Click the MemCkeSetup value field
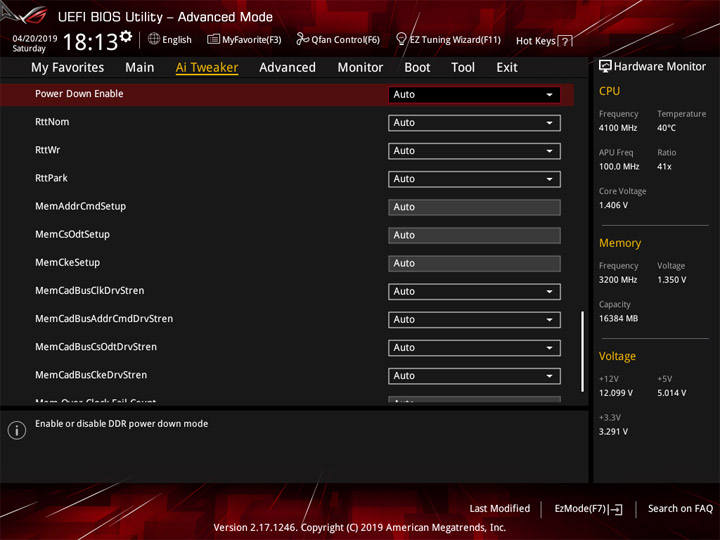This screenshot has width=720, height=540. point(474,263)
